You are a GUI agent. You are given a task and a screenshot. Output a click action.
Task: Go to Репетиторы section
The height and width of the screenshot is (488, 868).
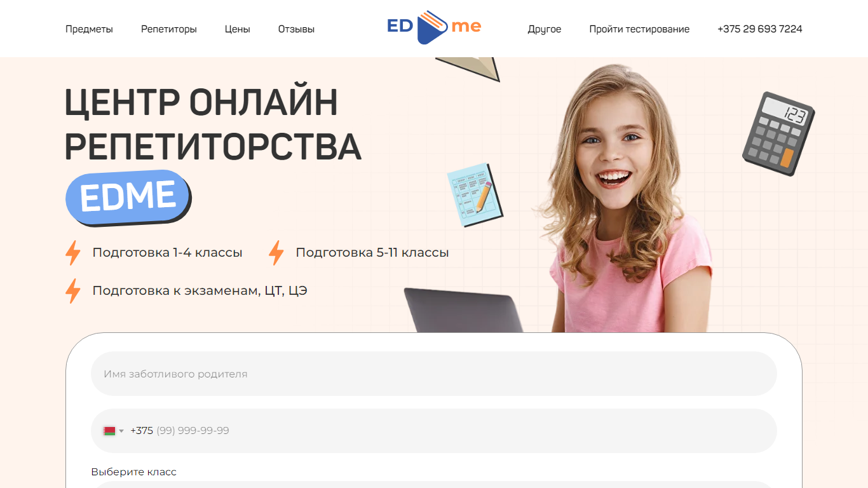point(169,29)
